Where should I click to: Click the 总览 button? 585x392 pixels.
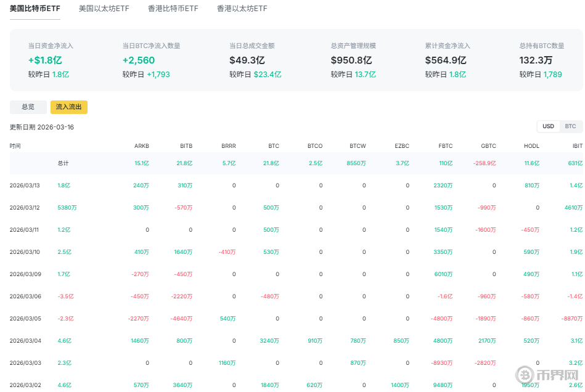tap(28, 107)
